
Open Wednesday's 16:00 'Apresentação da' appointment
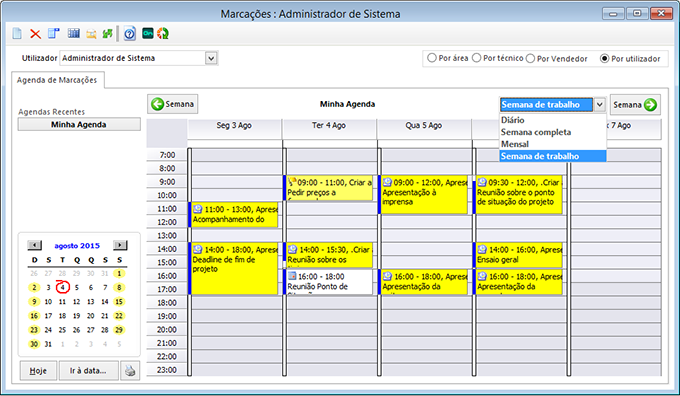(x=424, y=282)
